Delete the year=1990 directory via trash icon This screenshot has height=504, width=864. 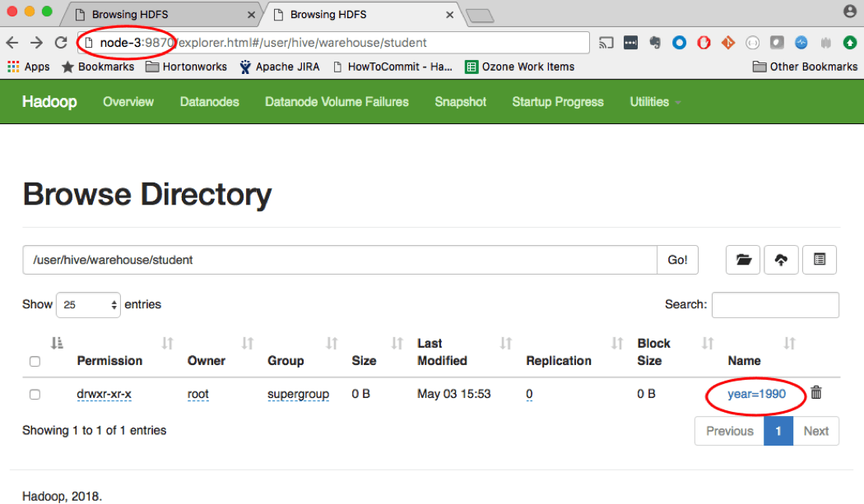815,393
